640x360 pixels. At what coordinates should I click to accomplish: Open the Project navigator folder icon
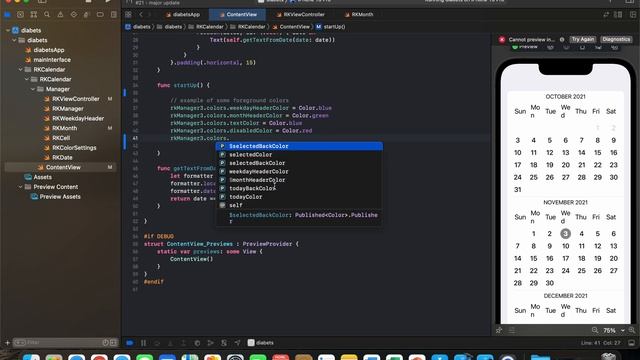(x=7, y=15)
